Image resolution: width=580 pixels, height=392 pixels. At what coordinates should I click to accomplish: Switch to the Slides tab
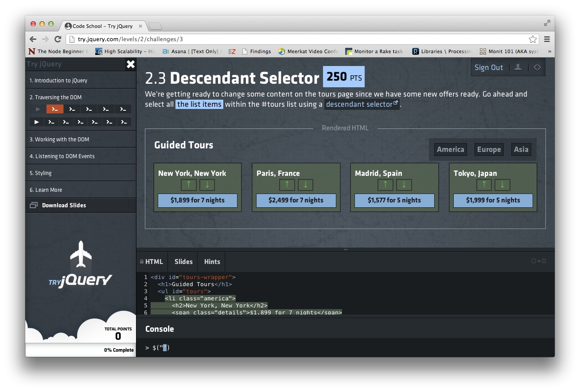point(183,262)
